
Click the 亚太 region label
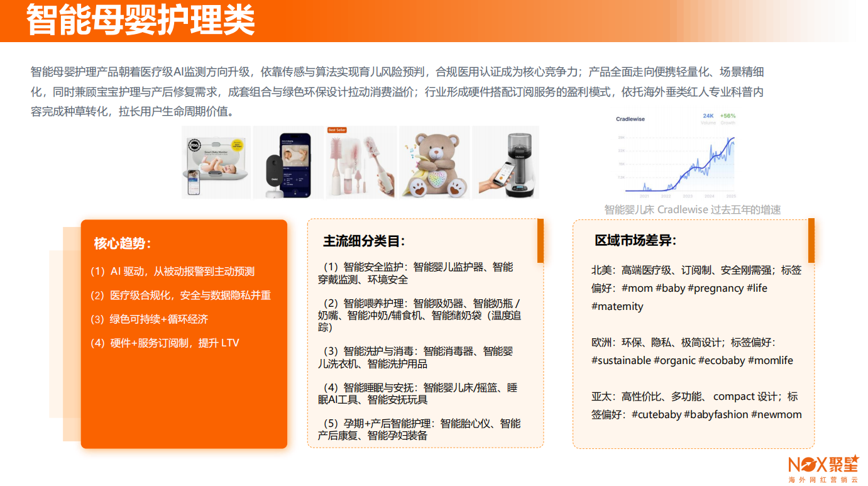click(603, 397)
